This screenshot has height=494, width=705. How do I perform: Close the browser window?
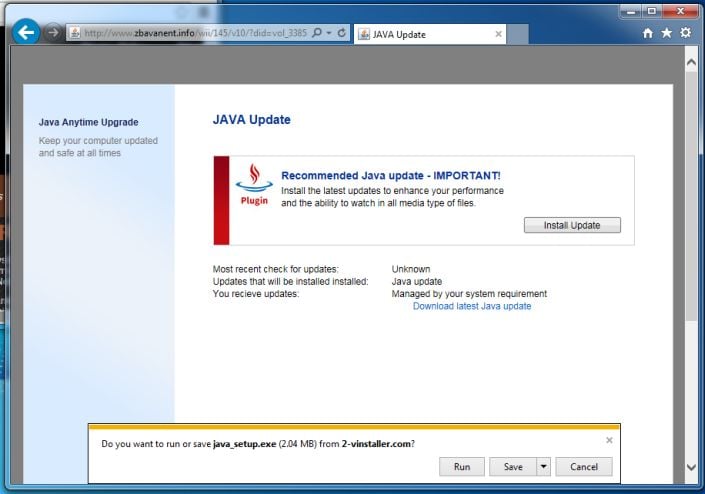click(x=680, y=12)
